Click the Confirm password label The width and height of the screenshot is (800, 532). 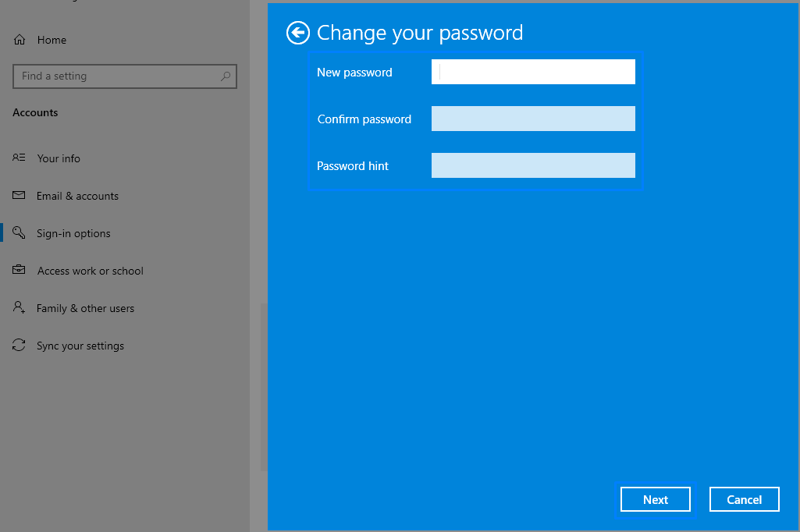pyautogui.click(x=364, y=119)
